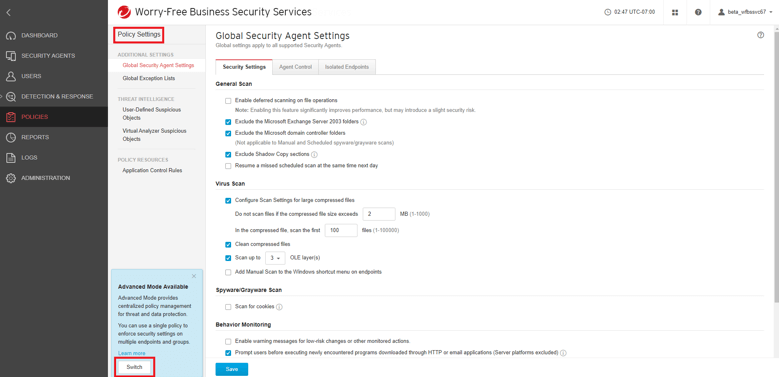Open page help icon near Global Settings
The height and width of the screenshot is (377, 779).
coord(761,35)
